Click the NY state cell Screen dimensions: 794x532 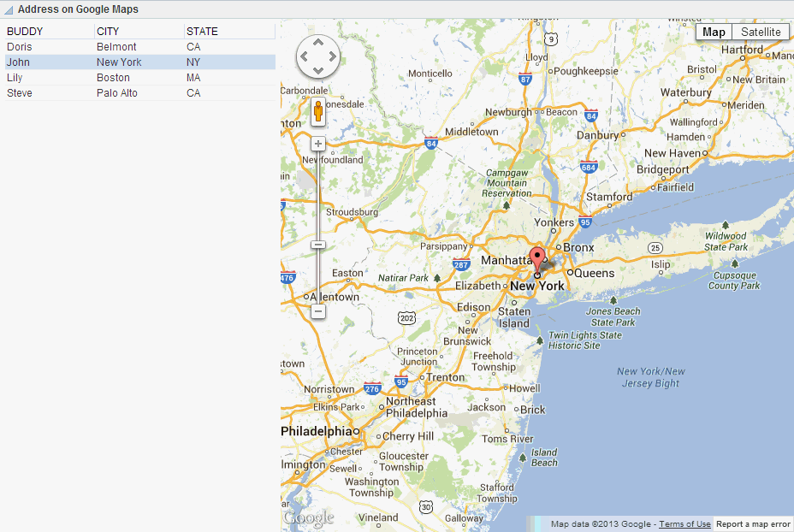(193, 62)
